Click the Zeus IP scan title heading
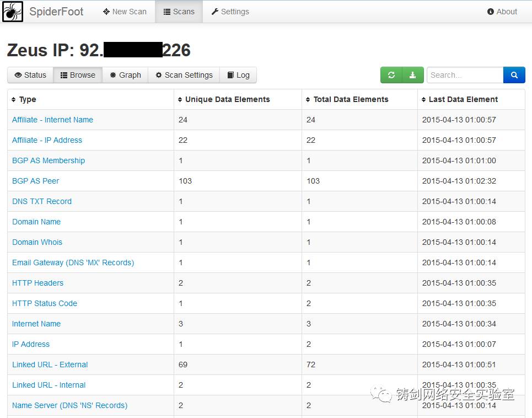The width and height of the screenshot is (532, 418). pos(99,50)
